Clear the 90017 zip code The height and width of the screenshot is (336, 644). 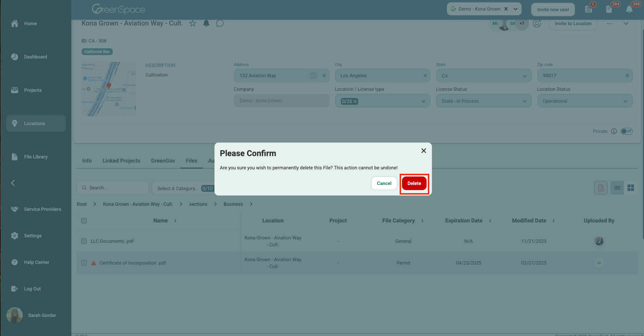[627, 75]
